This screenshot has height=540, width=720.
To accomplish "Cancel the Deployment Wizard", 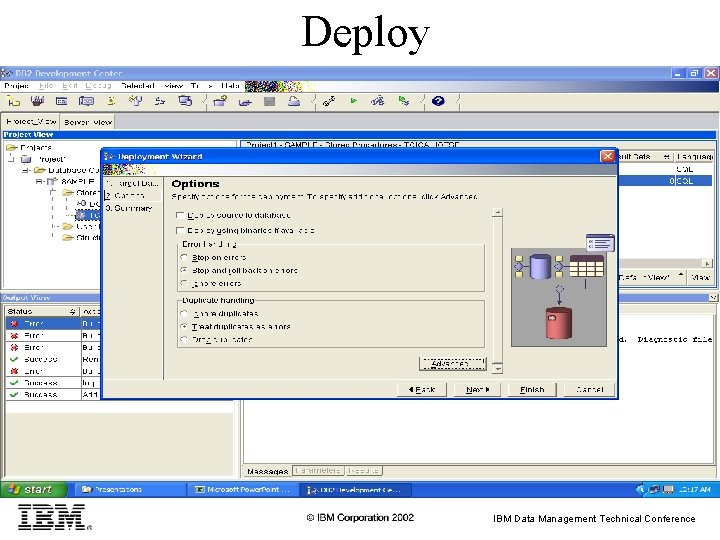I will point(590,389).
